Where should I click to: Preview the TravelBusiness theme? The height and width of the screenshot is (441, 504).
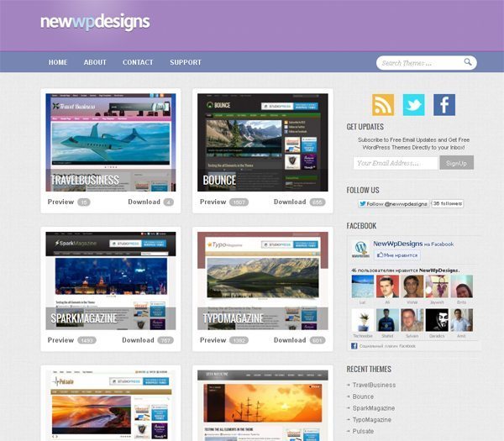(x=60, y=202)
